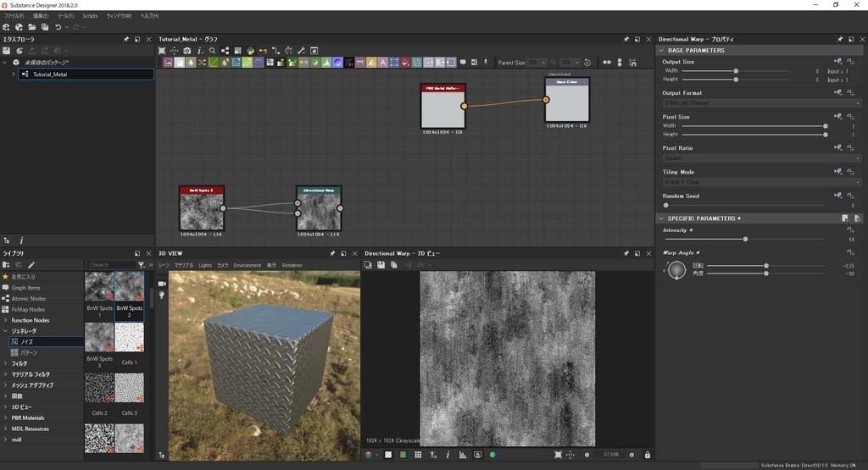Click the camera screenshot icon in graph toolbar

[186, 51]
